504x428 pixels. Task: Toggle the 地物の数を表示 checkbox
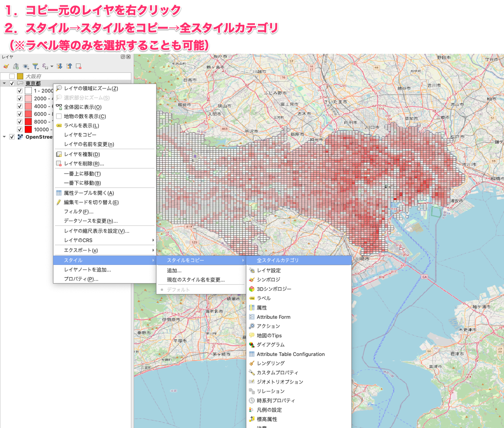coord(59,116)
